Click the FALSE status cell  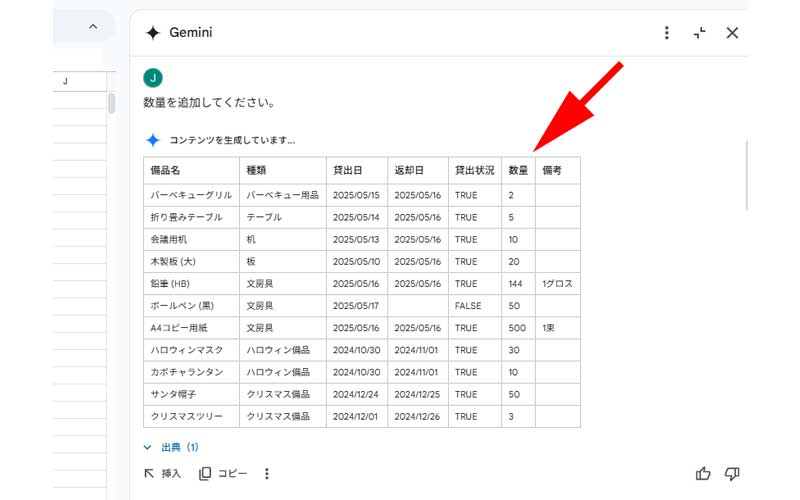pyautogui.click(x=475, y=306)
